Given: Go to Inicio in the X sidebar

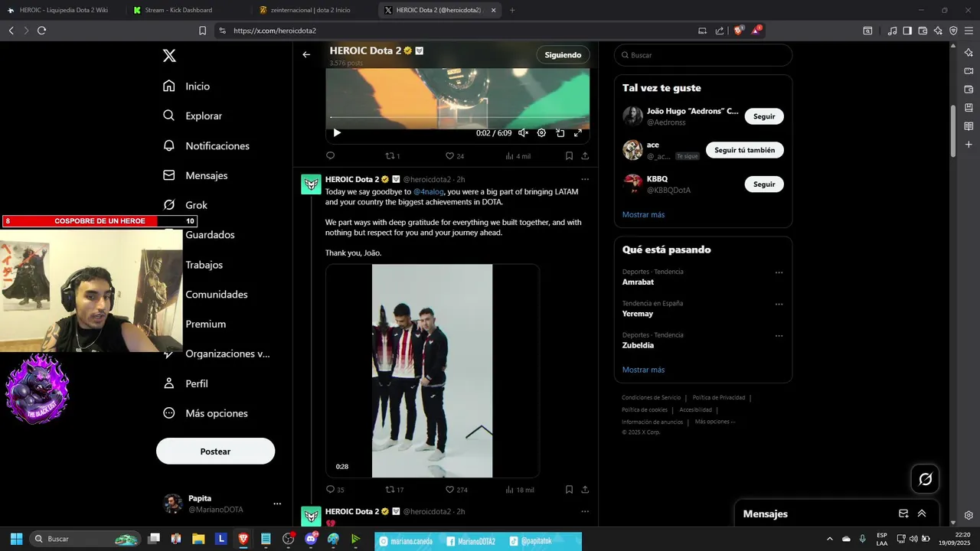Looking at the screenshot, I should point(186,86).
